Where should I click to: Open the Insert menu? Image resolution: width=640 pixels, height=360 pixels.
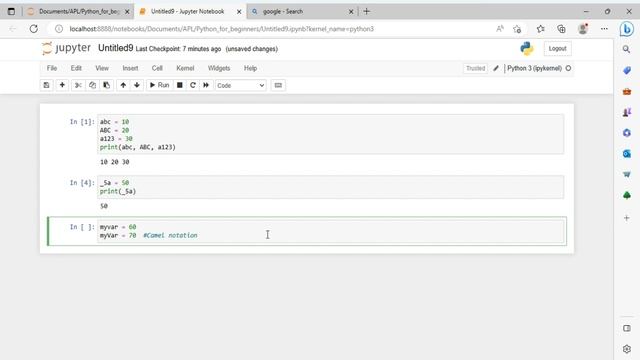pos(130,68)
